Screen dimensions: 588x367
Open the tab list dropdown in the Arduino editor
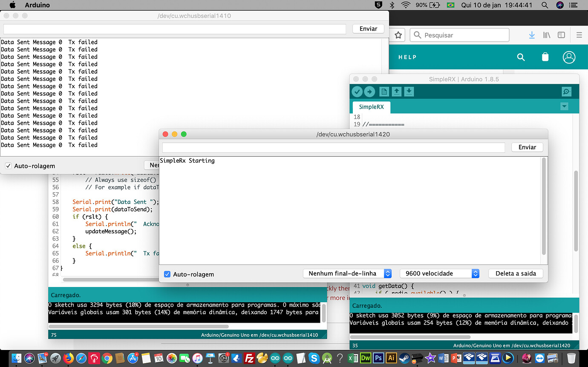[x=564, y=106]
